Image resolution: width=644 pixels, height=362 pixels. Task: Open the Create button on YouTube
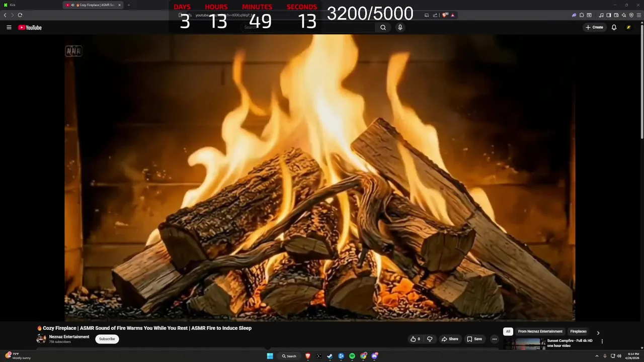594,28
